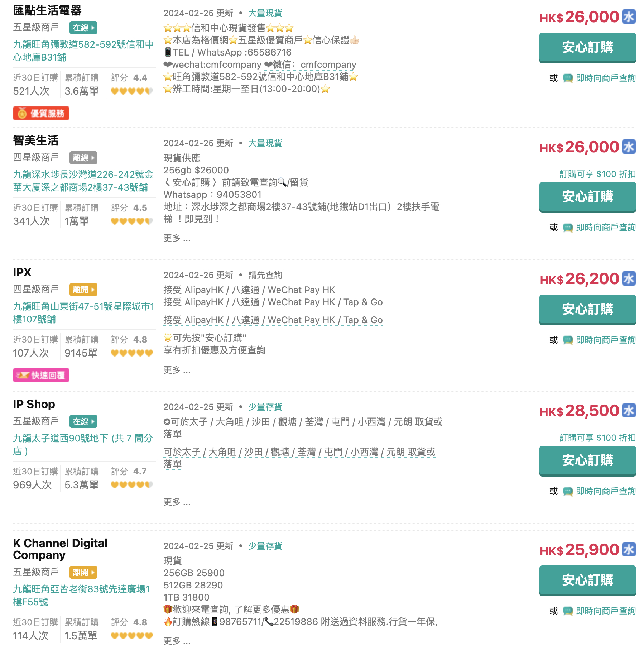The image size is (644, 645).
Task: Click the 水 badge next to the HK$25,900 price
Action: 629,550
